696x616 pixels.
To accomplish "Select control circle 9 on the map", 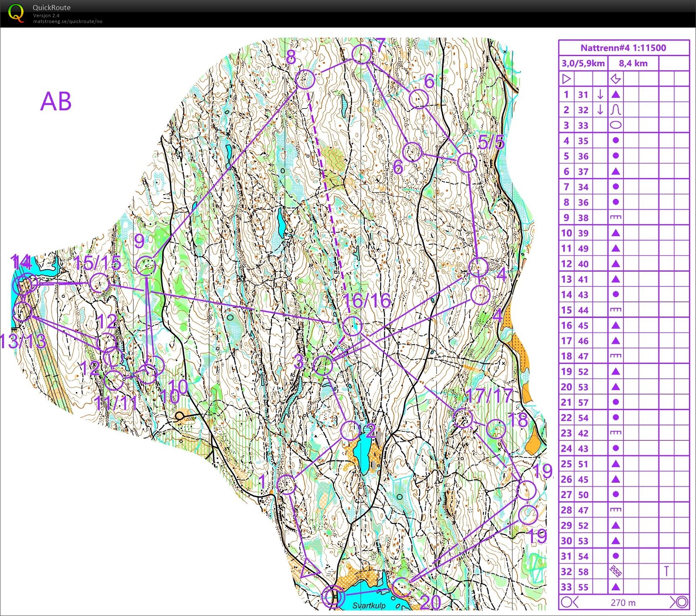I will coord(146,265).
